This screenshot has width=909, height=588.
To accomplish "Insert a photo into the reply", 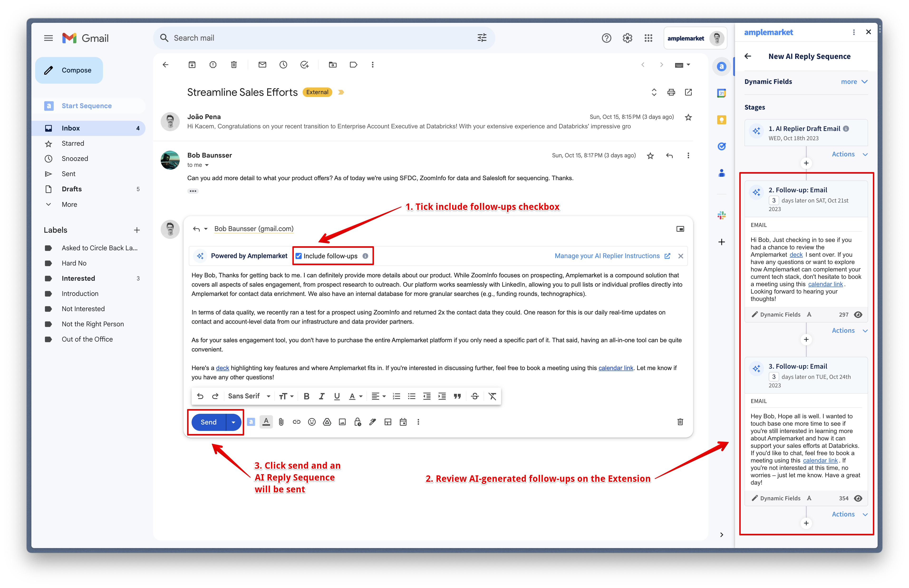I will tap(343, 422).
